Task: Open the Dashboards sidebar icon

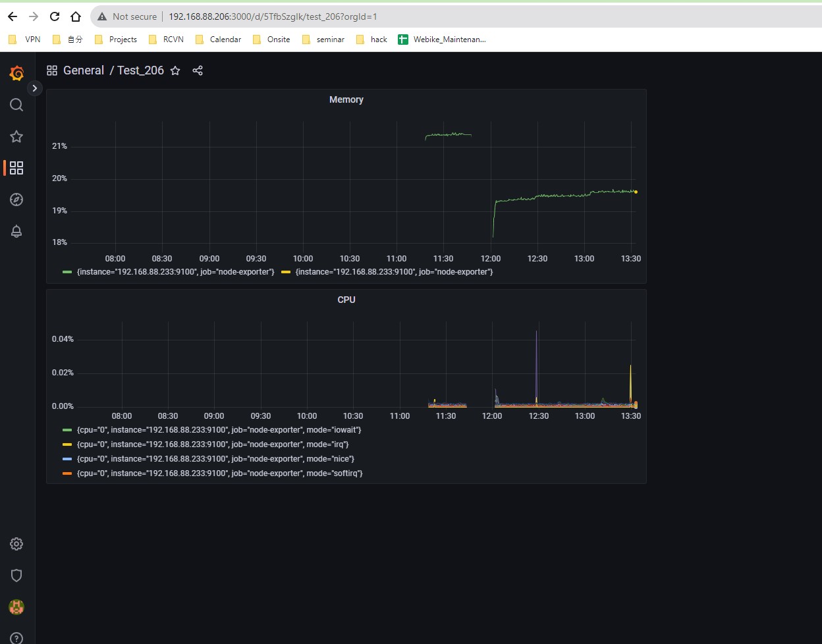Action: click(x=16, y=168)
